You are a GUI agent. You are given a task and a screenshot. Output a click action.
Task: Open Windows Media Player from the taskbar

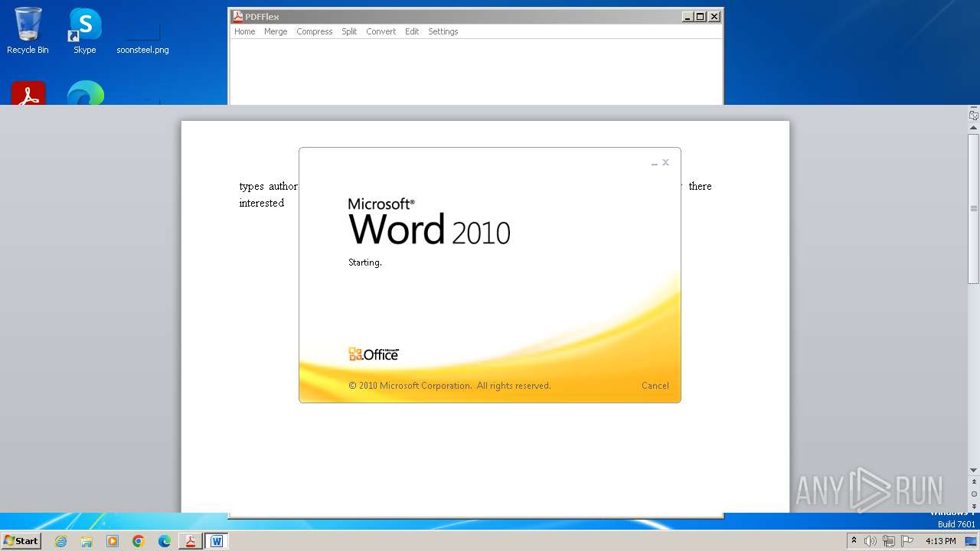pos(113,541)
